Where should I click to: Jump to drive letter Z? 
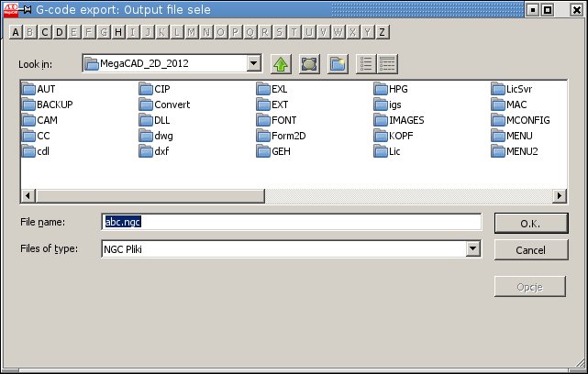pyautogui.click(x=382, y=32)
